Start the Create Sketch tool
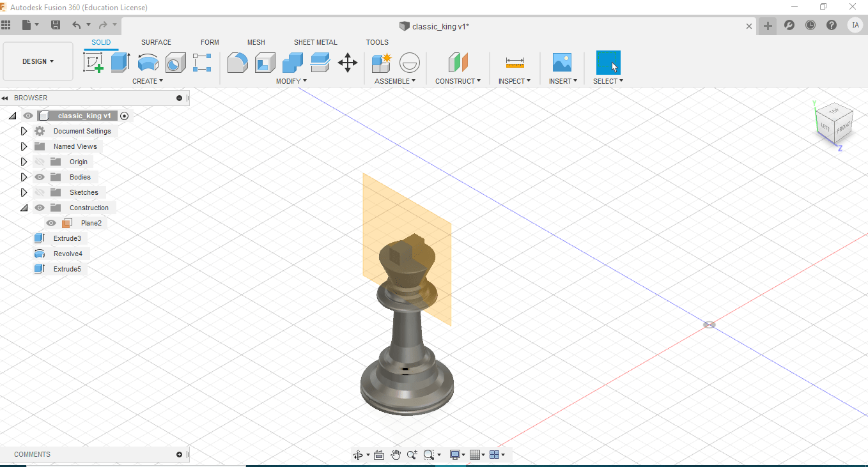 93,63
